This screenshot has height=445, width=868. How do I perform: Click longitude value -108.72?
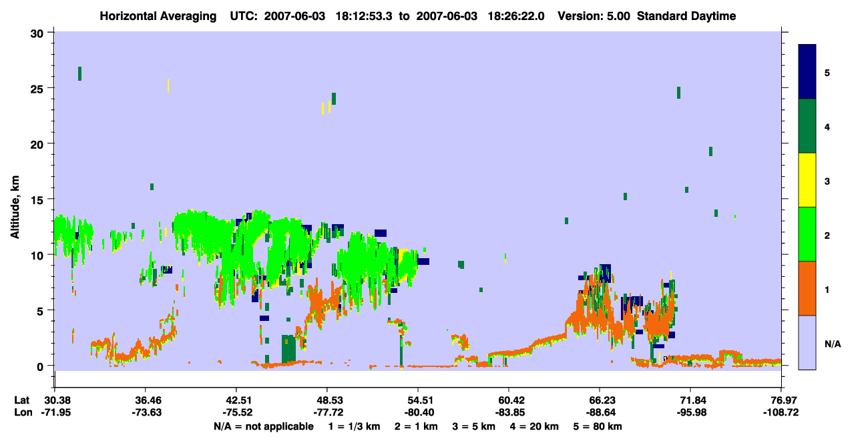781,412
